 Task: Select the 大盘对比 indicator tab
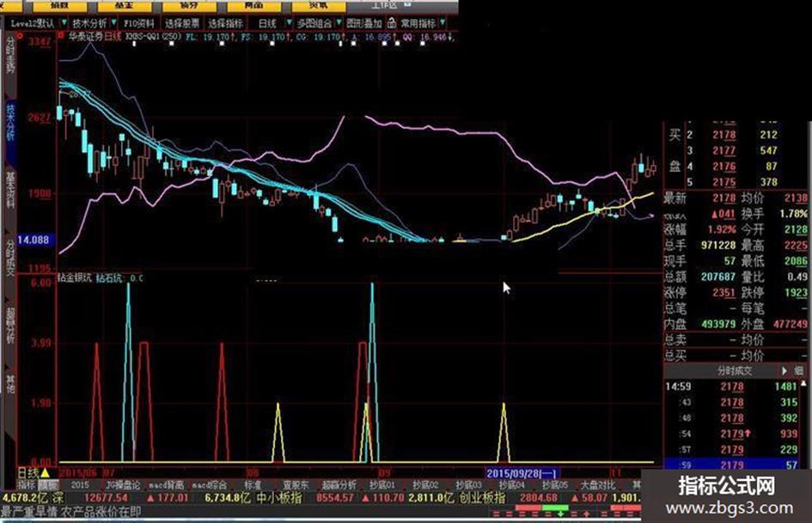click(x=597, y=485)
